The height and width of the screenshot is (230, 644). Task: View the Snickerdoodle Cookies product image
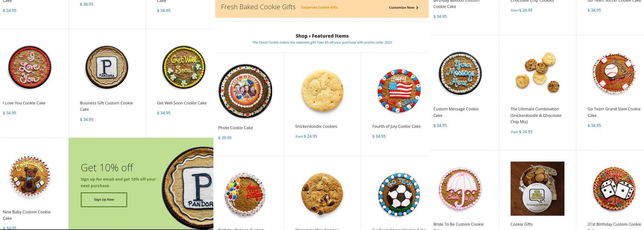[x=322, y=91]
